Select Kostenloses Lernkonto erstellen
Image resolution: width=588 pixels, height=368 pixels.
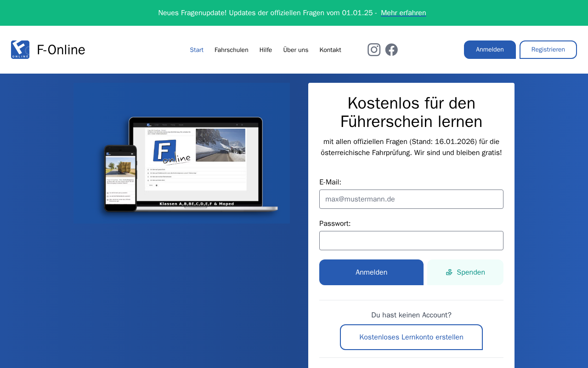pyautogui.click(x=411, y=337)
